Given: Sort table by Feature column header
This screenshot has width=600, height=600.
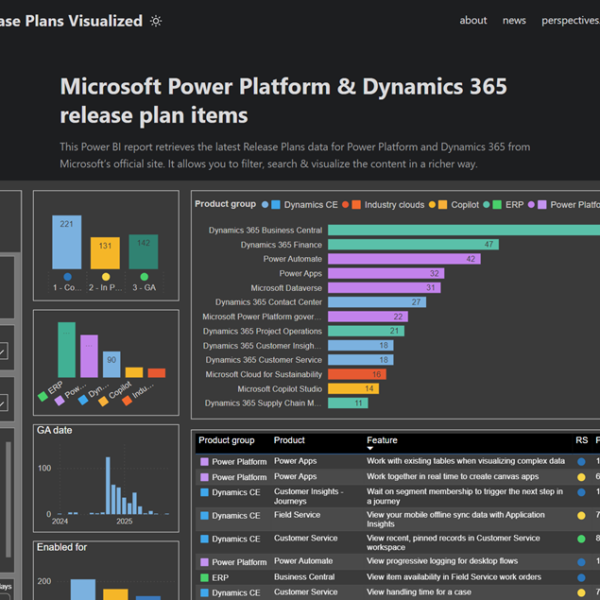Looking at the screenshot, I should tap(382, 440).
